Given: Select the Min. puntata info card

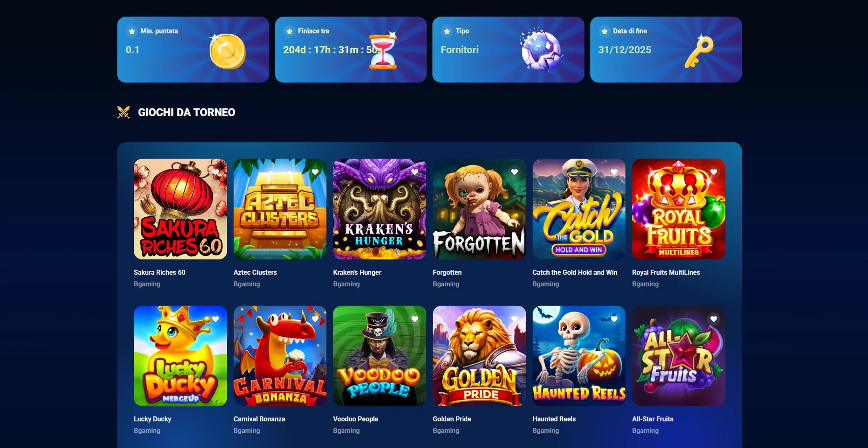Looking at the screenshot, I should (193, 50).
